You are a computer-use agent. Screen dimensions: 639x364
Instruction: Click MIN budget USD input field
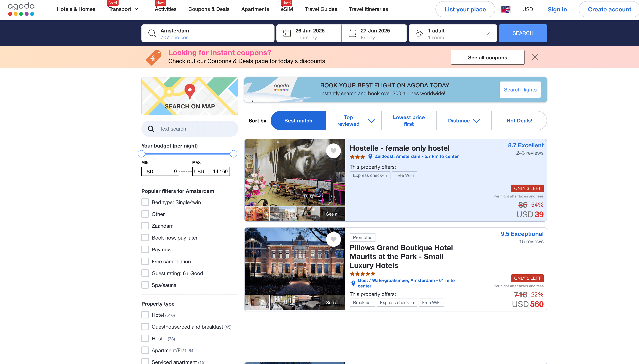click(160, 171)
